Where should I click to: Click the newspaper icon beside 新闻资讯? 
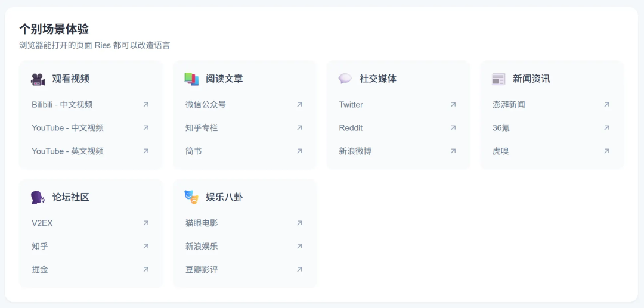coord(499,79)
